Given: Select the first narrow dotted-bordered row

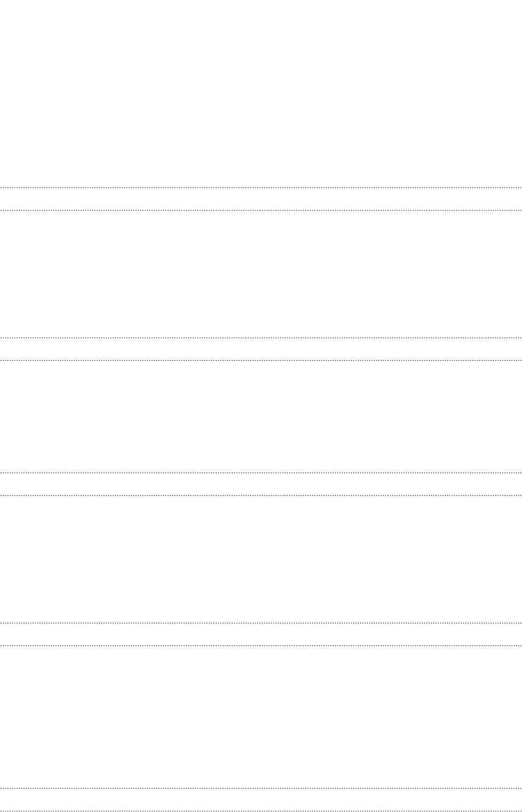Looking at the screenshot, I should pyautogui.click(x=261, y=199).
